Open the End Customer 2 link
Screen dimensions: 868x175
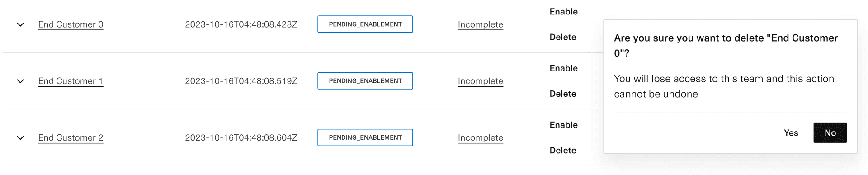pyautogui.click(x=71, y=137)
